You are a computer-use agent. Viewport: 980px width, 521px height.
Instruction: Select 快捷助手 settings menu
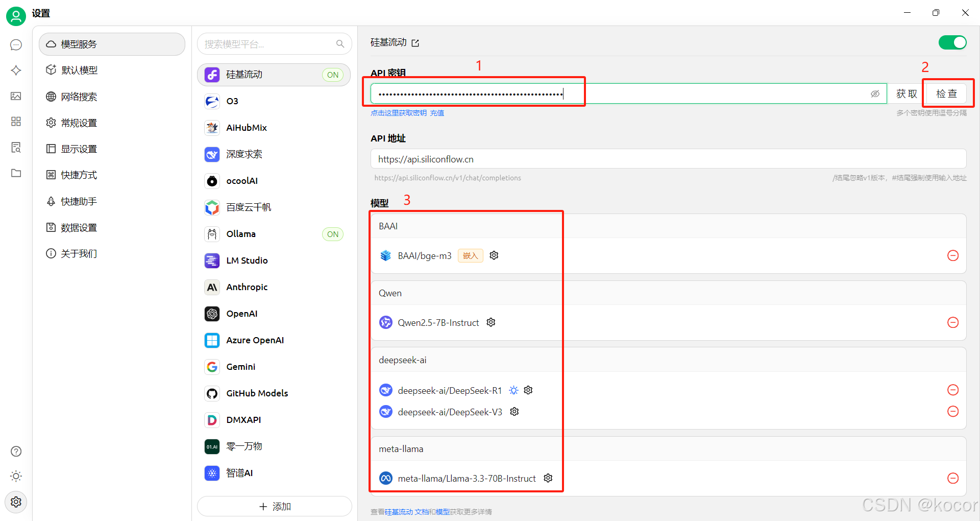[112, 201]
